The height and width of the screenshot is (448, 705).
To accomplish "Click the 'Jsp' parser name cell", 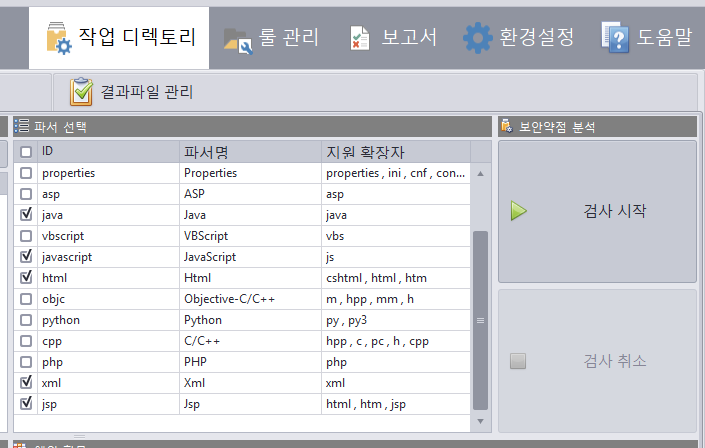I will click(250, 404).
